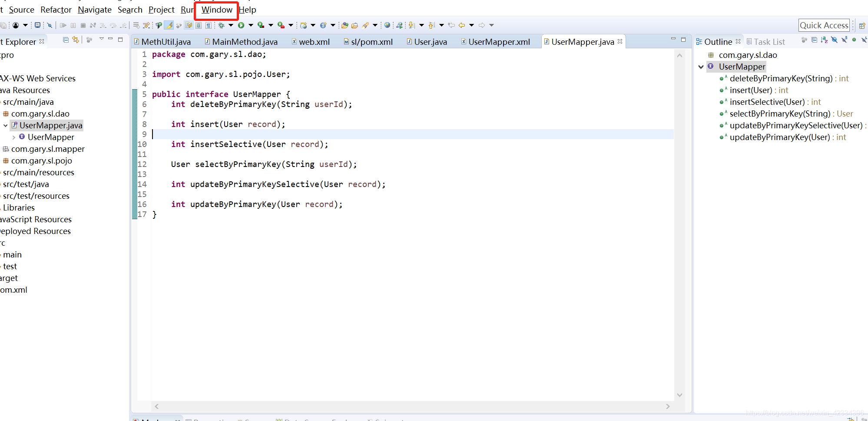
Task: Open the Debug configurations dropdown arrow
Action: pos(231,25)
